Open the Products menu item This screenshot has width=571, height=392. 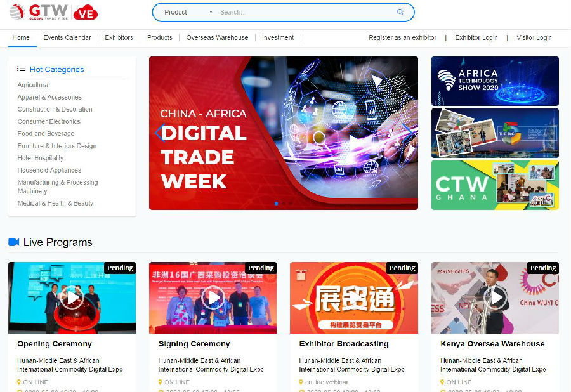point(160,37)
